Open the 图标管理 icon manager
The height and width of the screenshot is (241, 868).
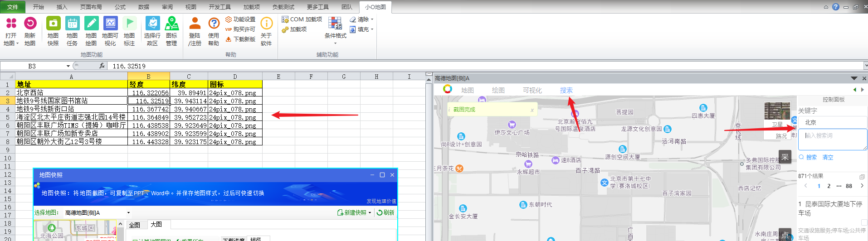tap(171, 31)
